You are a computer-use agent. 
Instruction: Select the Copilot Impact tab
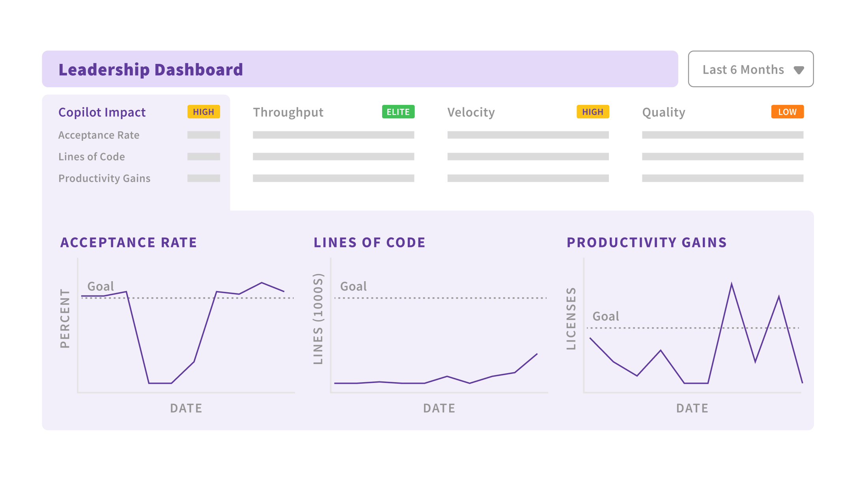click(x=102, y=112)
